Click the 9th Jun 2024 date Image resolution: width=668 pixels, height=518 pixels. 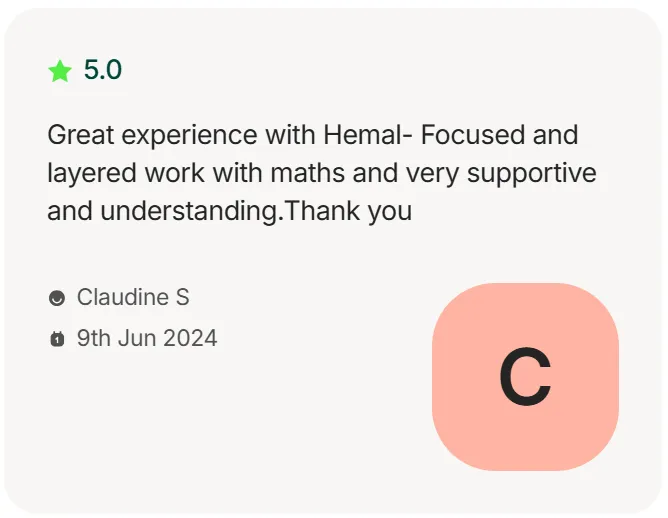(x=147, y=338)
